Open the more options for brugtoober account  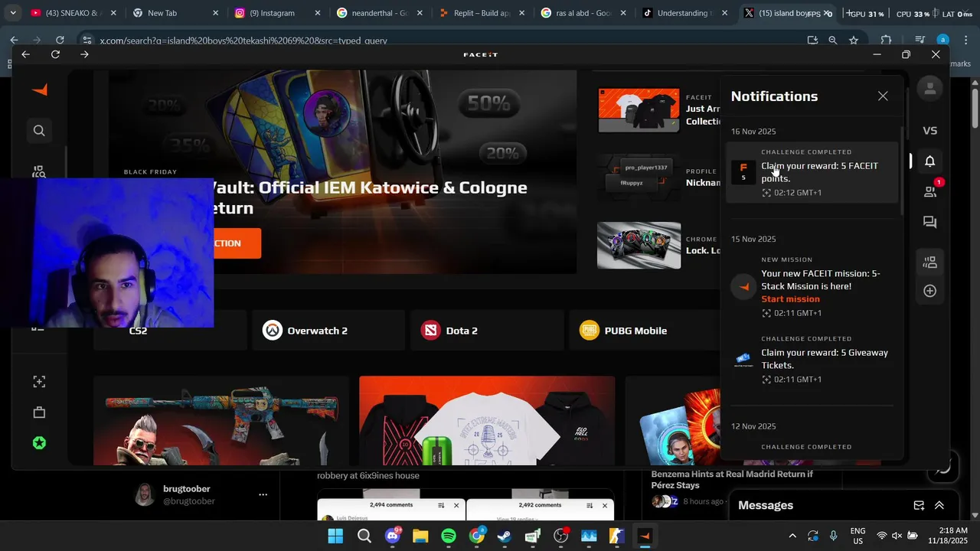tap(263, 494)
